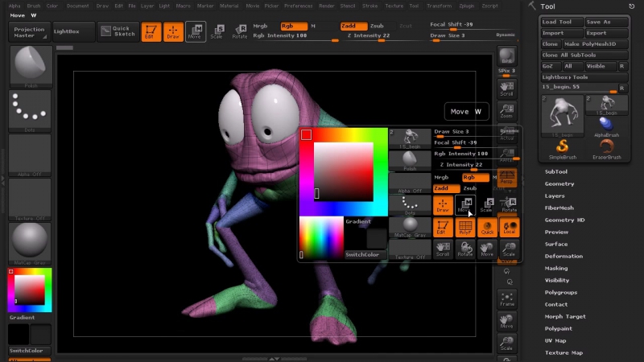Screen dimensions: 644x362
Task: Click Edit icon in popup quick menu
Action: (x=443, y=227)
